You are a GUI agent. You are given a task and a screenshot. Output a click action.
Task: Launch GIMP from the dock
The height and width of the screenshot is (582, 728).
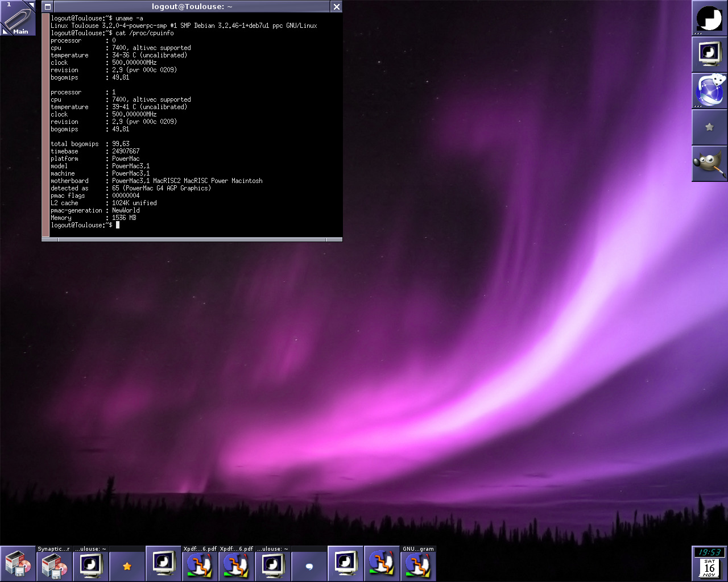(709, 164)
